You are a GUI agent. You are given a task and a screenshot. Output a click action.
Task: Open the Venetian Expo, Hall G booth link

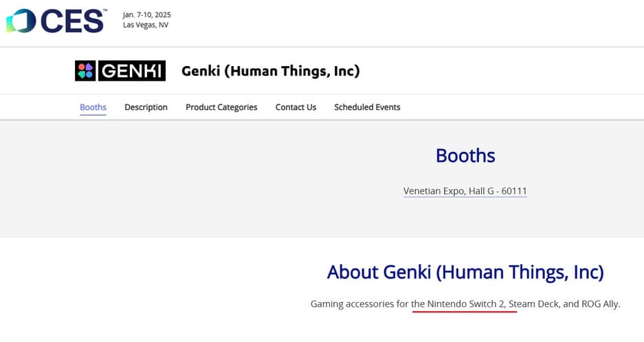pyautogui.click(x=465, y=191)
